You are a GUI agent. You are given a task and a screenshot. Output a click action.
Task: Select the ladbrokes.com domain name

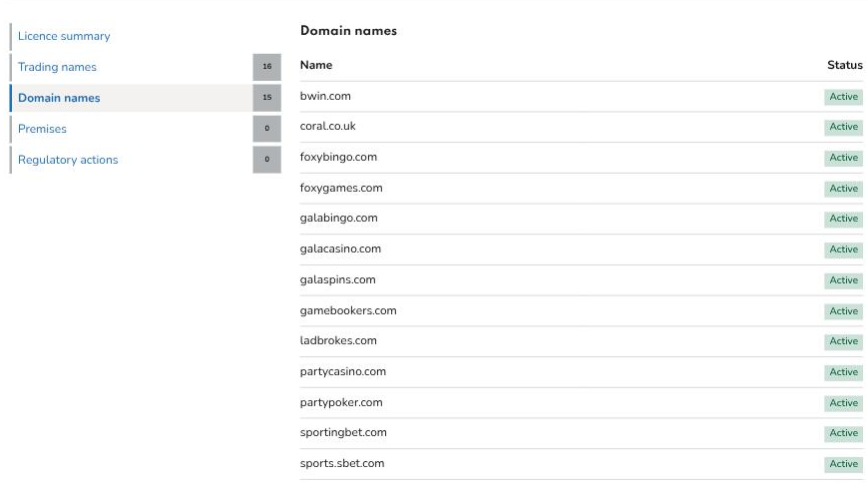click(x=338, y=340)
